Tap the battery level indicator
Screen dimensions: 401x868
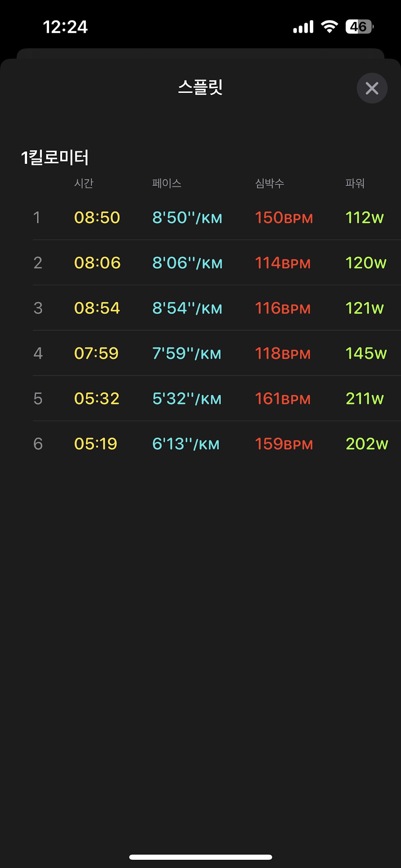tap(359, 27)
